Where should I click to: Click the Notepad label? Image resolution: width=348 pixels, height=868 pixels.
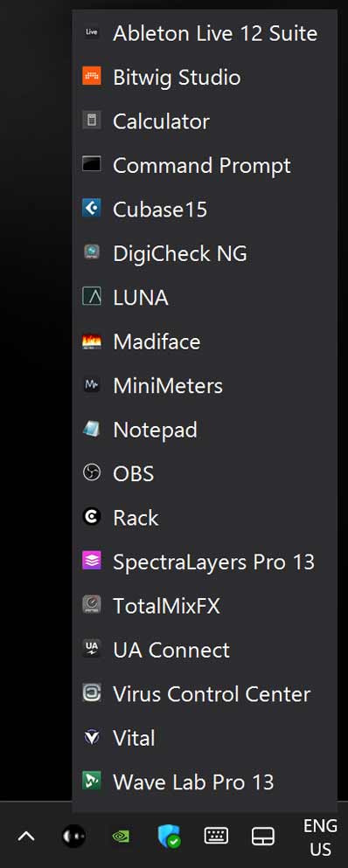[155, 430]
